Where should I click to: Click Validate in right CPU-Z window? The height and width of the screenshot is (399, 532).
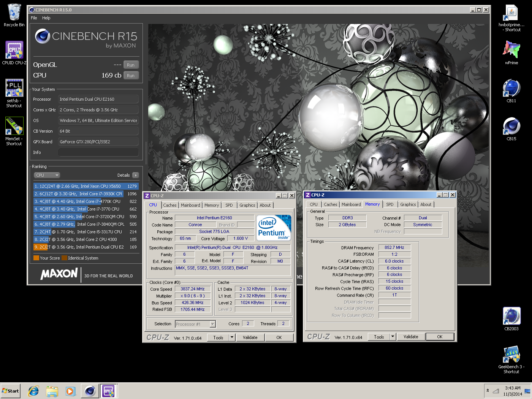[x=411, y=337]
